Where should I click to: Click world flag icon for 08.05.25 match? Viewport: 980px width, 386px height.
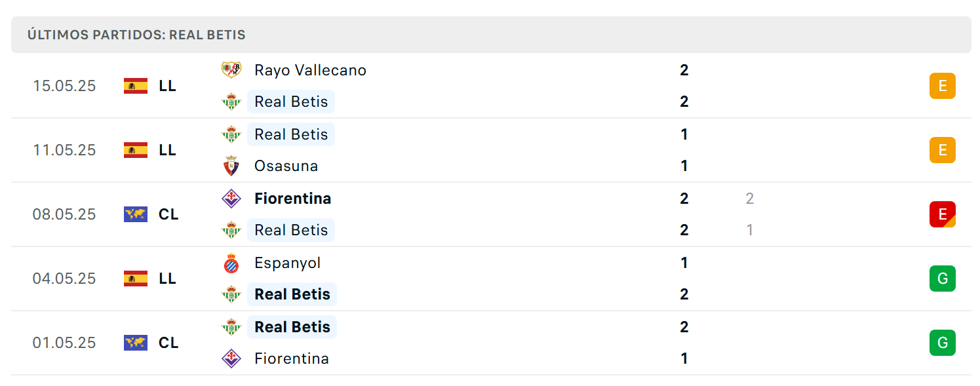click(x=136, y=214)
